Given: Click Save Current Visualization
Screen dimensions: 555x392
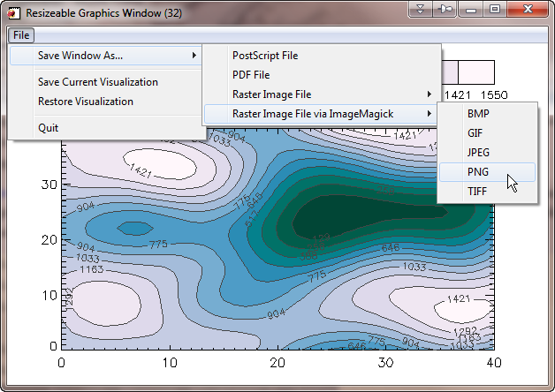Looking at the screenshot, I should [98, 82].
